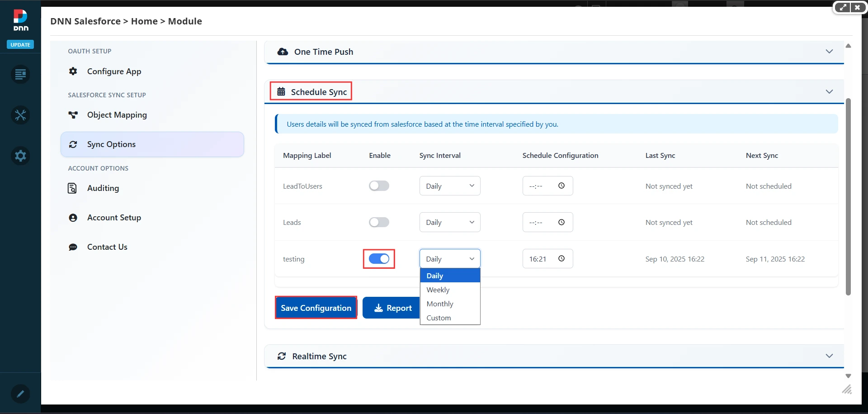This screenshot has height=414, width=868.
Task: Click the UPDATE button under DNN logo
Action: coord(20,45)
